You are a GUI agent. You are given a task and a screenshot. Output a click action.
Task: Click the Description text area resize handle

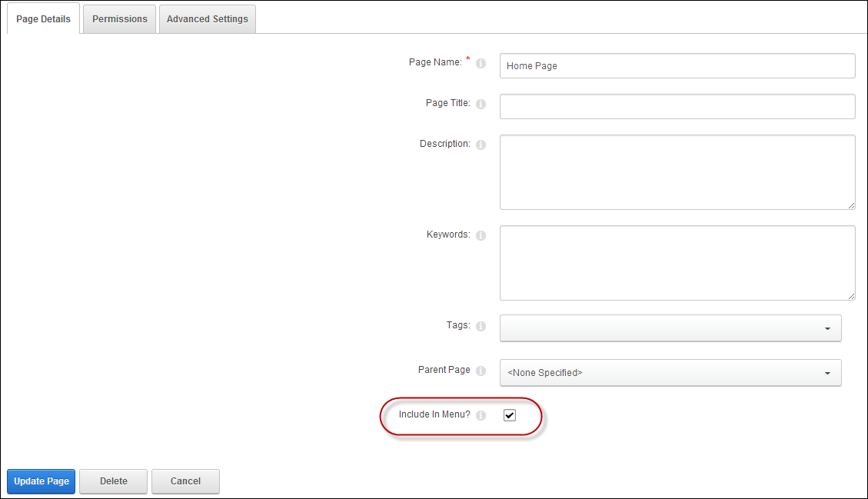pyautogui.click(x=851, y=205)
